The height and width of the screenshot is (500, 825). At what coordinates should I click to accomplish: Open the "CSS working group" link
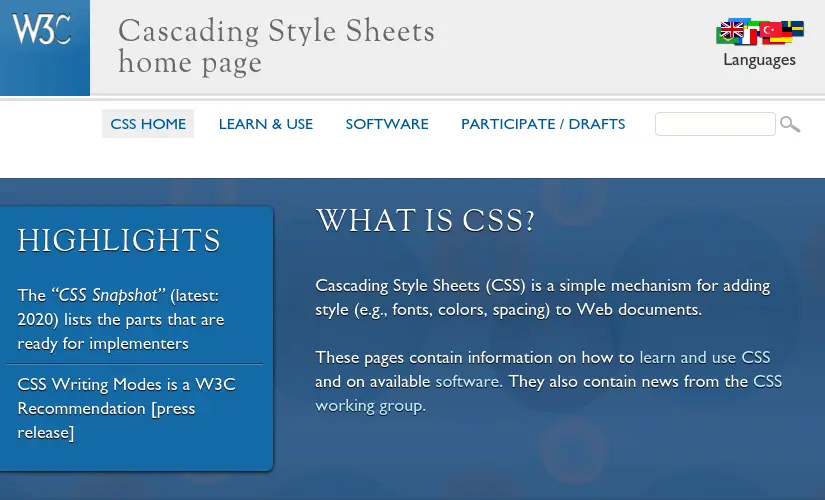[x=549, y=393]
